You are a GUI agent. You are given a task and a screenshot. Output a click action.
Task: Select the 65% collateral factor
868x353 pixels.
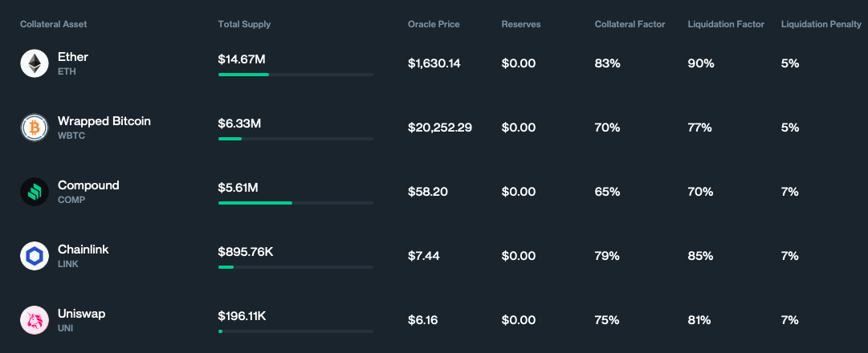(x=607, y=192)
